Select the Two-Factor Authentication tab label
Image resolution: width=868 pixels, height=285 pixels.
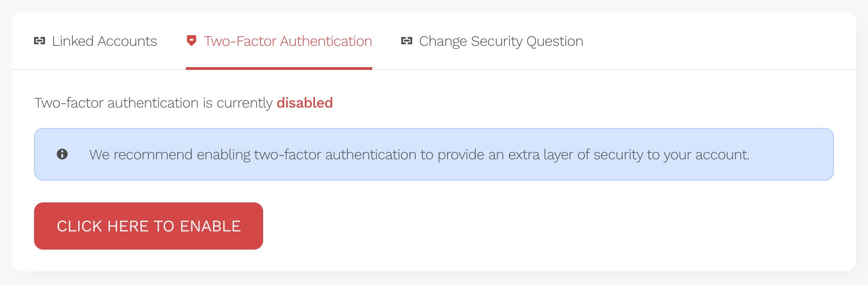288,41
